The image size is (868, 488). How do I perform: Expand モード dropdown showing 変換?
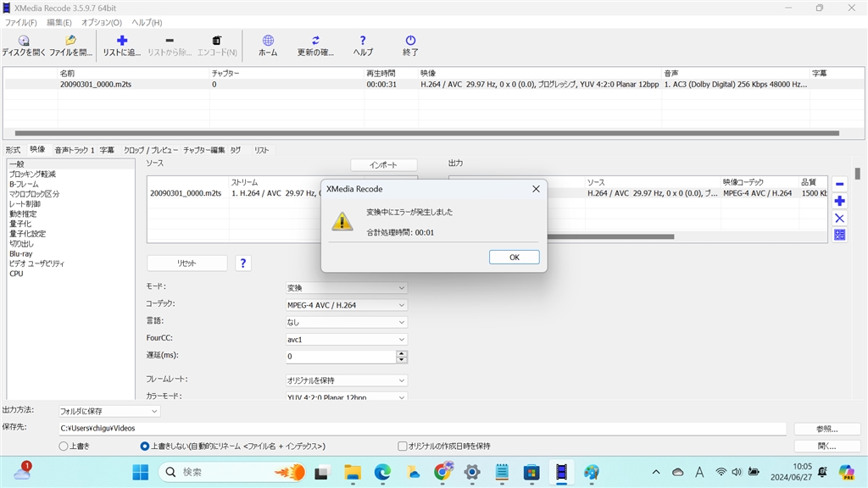coord(347,288)
